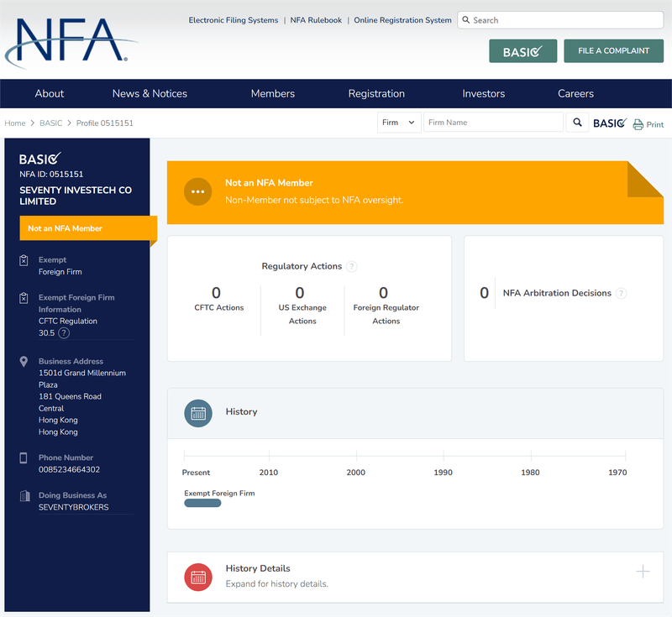
Task: Click the NFA ID: 0515151 text
Action: pyautogui.click(x=51, y=175)
